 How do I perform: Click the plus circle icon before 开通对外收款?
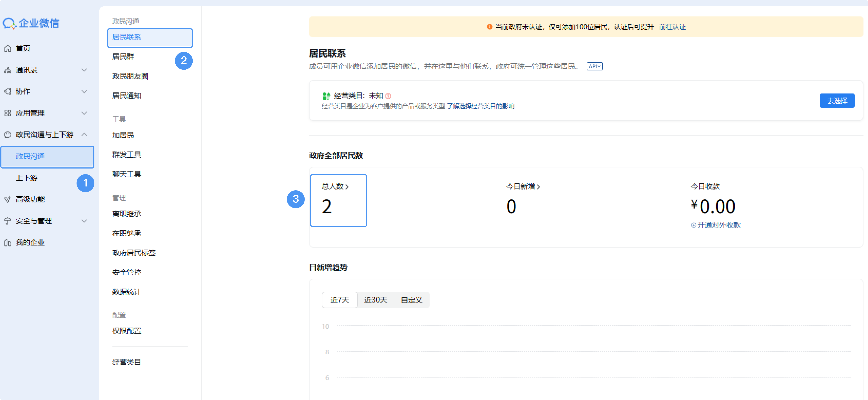[693, 225]
